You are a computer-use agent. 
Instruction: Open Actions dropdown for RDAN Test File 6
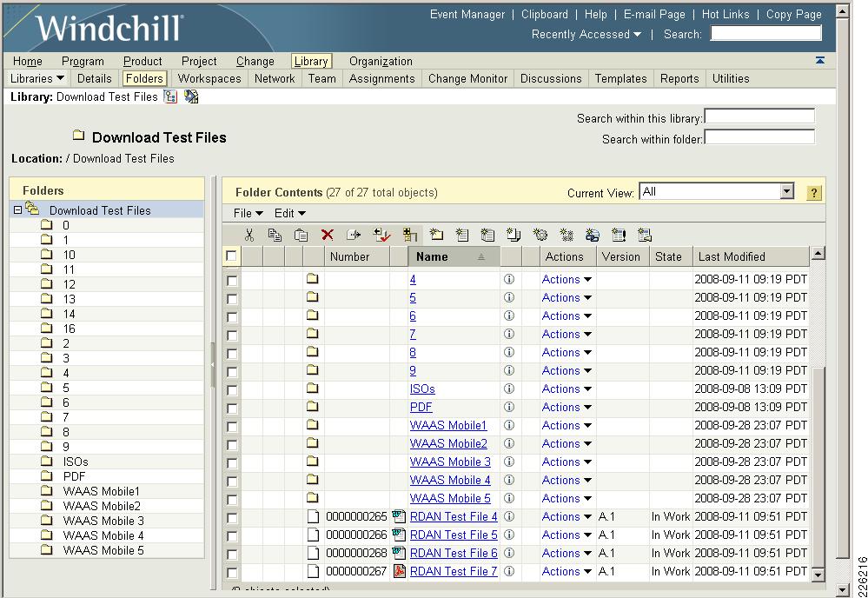pyautogui.click(x=567, y=553)
